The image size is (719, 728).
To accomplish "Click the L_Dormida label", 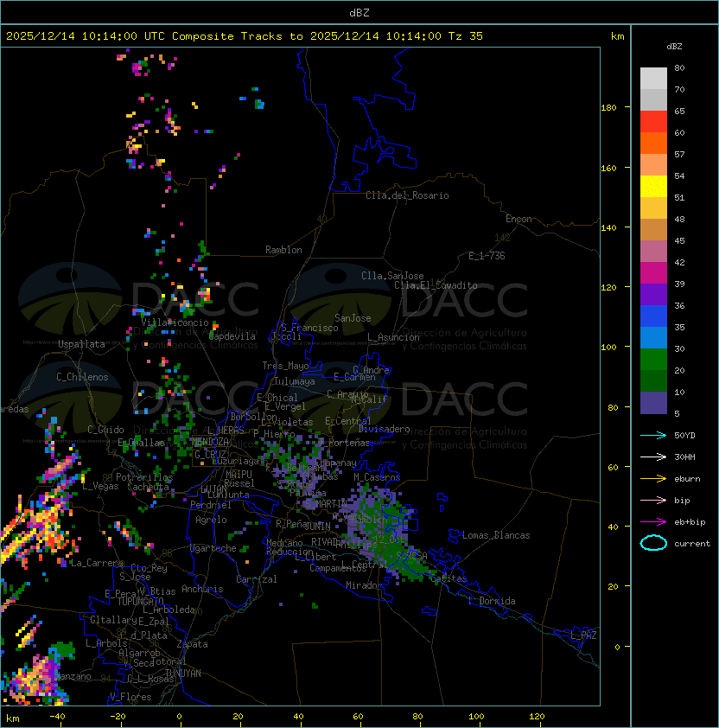I will (492, 601).
